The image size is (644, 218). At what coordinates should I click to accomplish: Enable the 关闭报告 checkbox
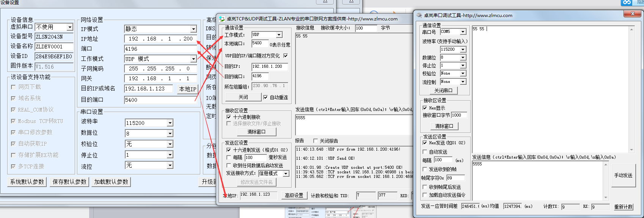pyautogui.click(x=315, y=141)
